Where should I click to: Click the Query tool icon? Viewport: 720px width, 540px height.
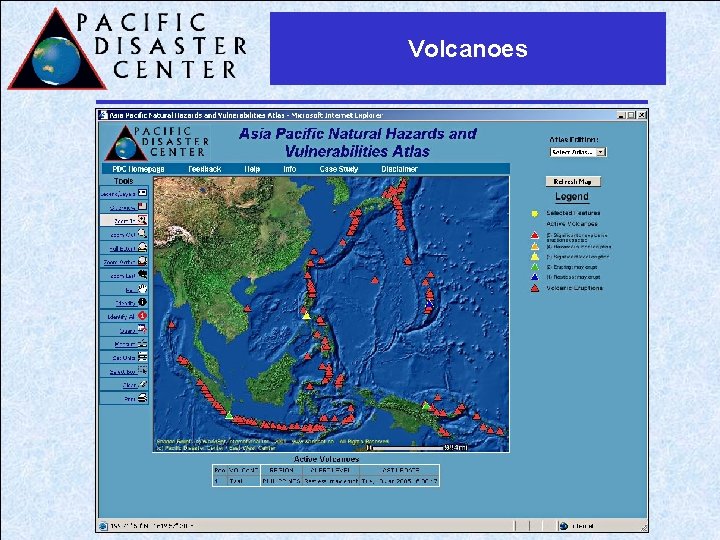(x=143, y=329)
